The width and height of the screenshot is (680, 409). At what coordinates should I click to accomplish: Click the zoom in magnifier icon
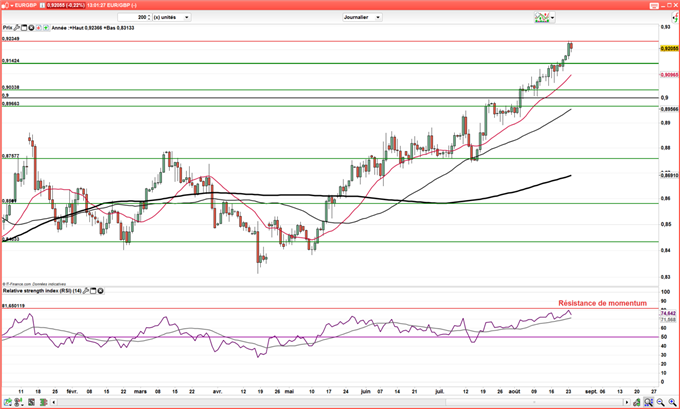coord(672,402)
